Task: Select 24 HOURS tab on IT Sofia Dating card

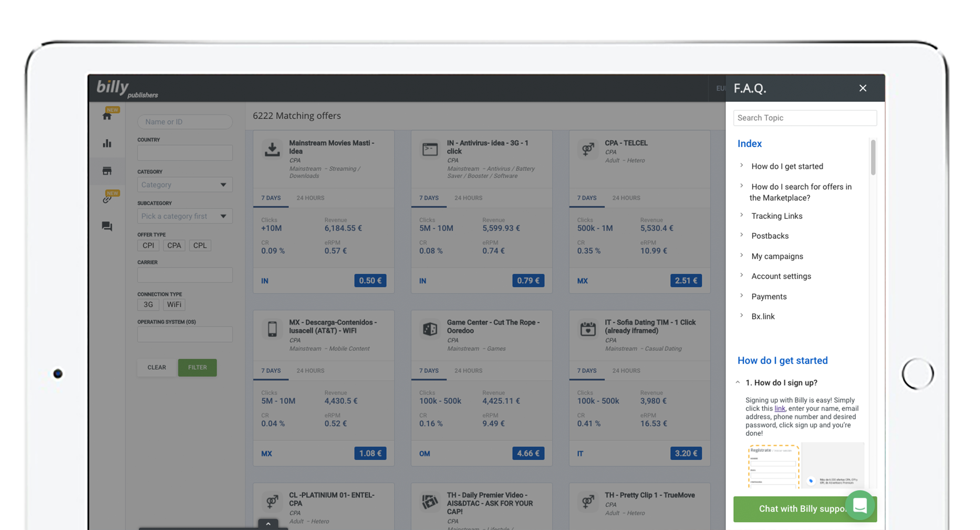Action: [626, 370]
